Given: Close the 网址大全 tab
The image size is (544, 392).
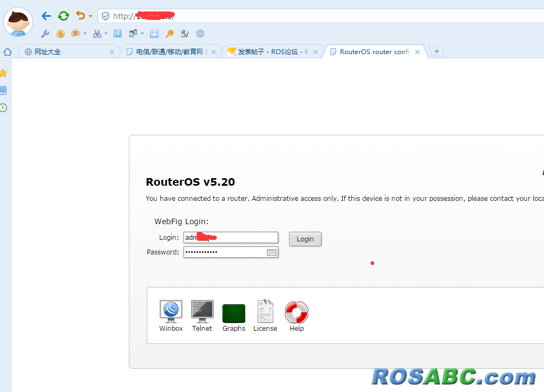Looking at the screenshot, I should (112, 52).
